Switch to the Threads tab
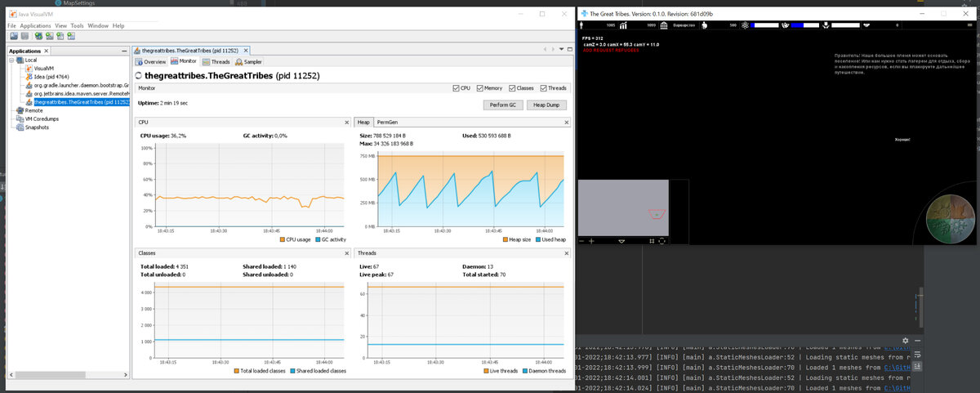 point(216,61)
